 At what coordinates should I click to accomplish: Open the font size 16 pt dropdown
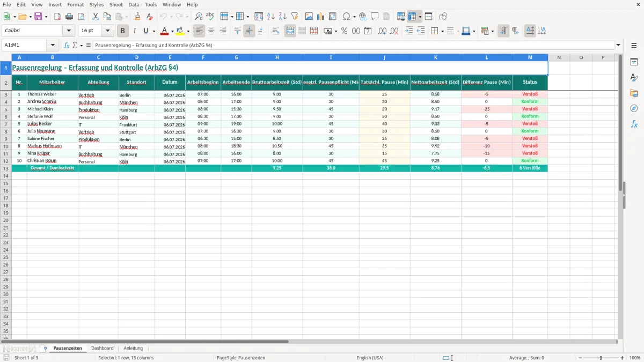pyautogui.click(x=107, y=31)
